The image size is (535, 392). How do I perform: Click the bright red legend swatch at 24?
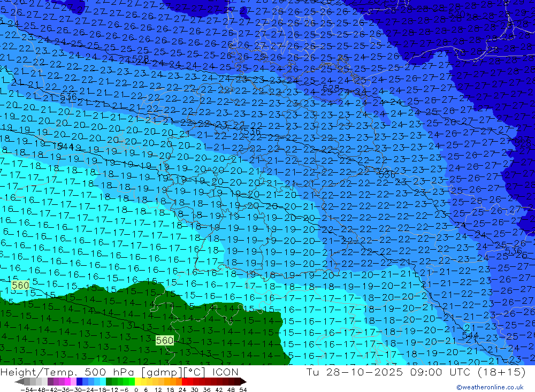click(185, 382)
